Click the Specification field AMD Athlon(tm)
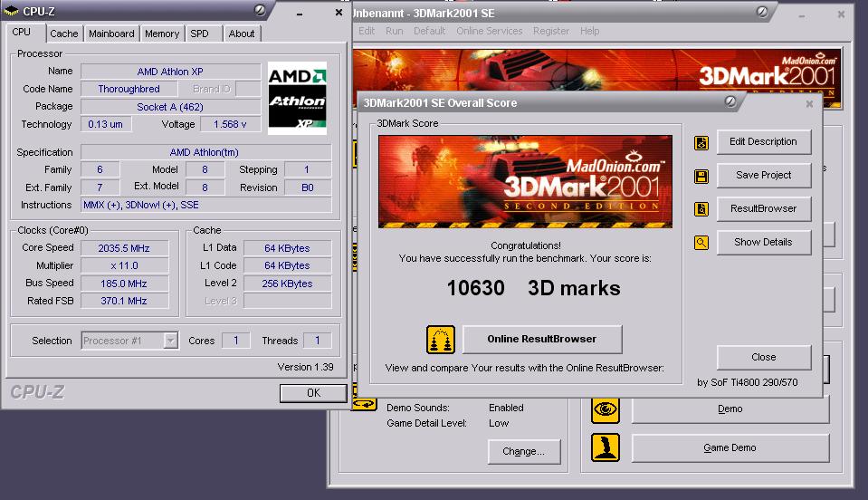The height and width of the screenshot is (500, 868). 206,152
